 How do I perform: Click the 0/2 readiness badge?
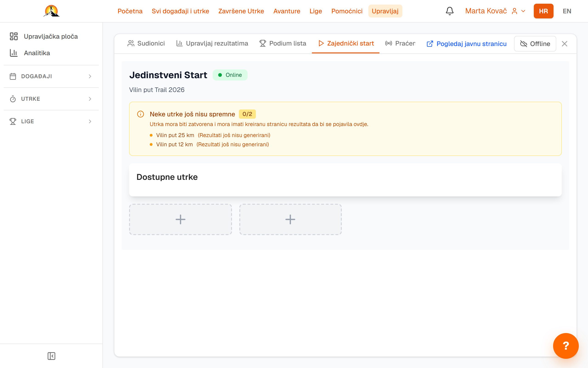(x=247, y=114)
